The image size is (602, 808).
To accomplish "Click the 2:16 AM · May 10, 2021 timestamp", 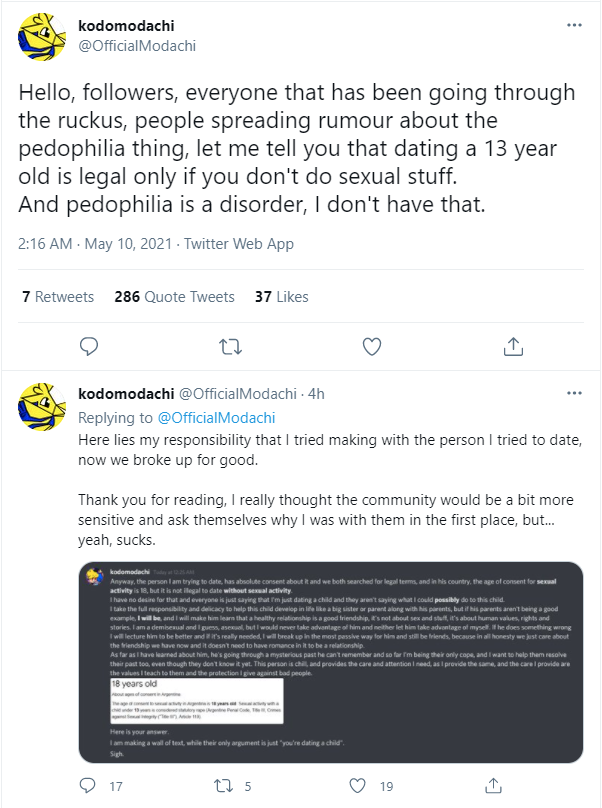I will coord(95,244).
